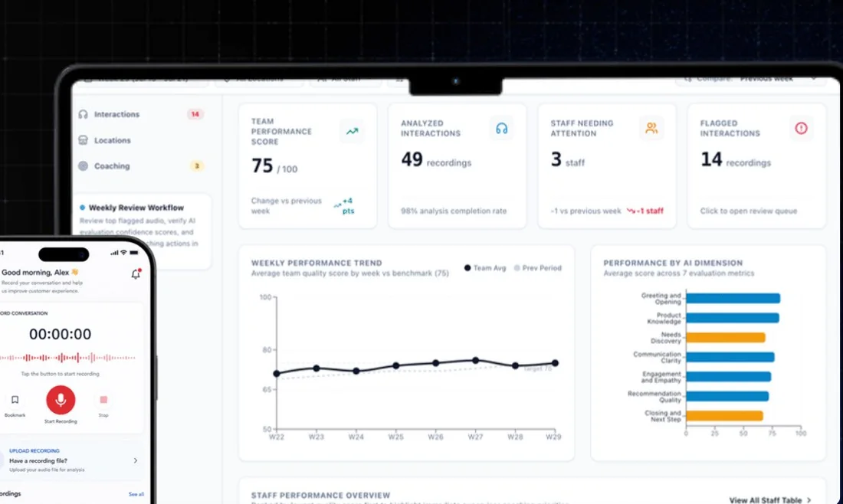Click the W27 data point on trend chart
843x504 pixels.
(476, 361)
